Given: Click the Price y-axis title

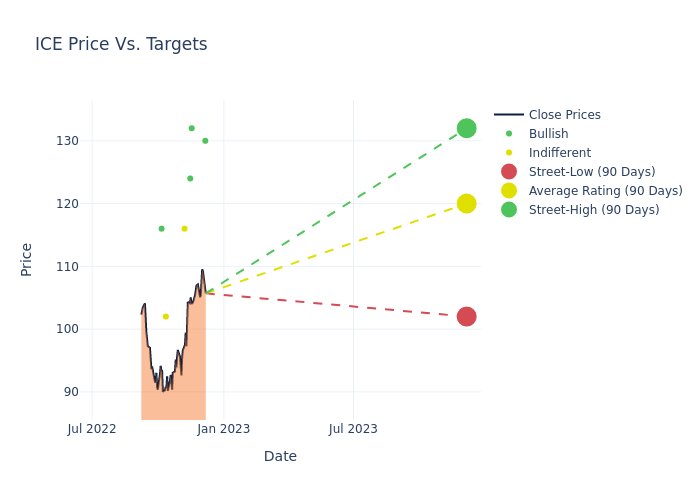Looking at the screenshot, I should pos(27,259).
